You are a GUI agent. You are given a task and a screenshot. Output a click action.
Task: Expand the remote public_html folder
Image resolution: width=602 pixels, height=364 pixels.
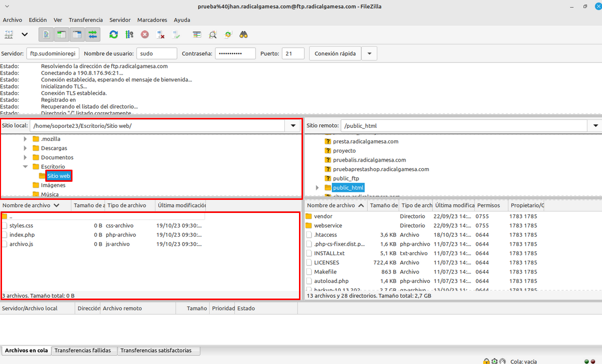click(x=317, y=188)
